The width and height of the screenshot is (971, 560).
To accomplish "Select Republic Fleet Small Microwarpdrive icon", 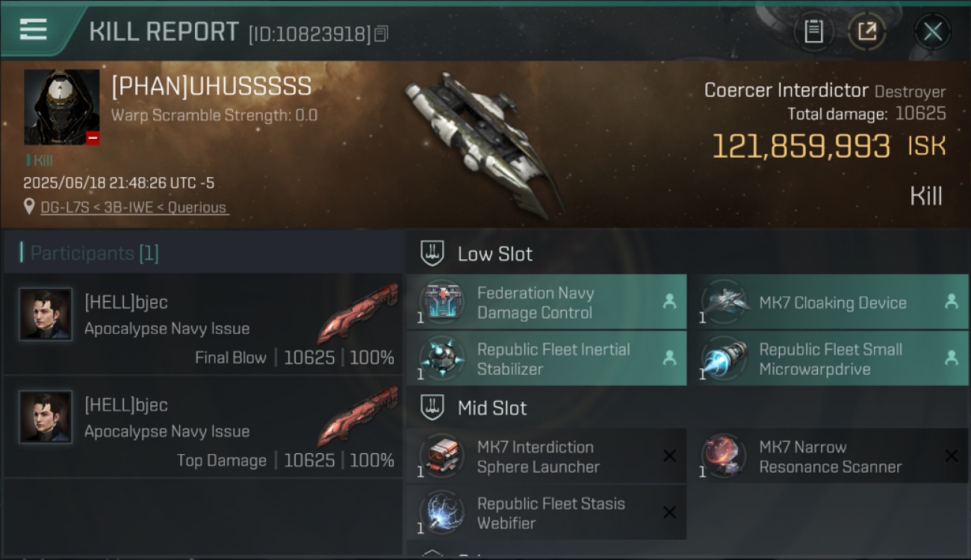I will 723,358.
